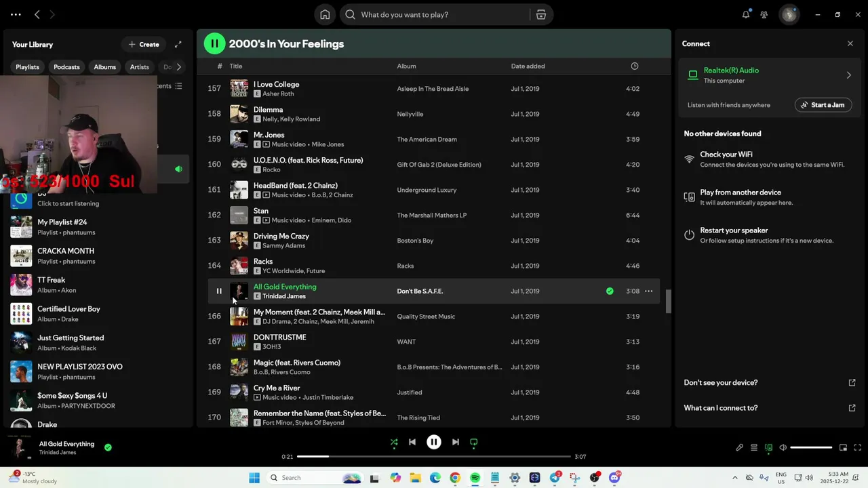Open weather widget on taskbar

[x=34, y=478]
